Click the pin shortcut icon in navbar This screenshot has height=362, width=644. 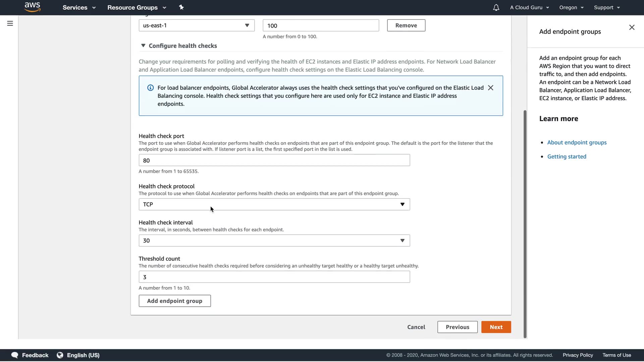point(181,7)
